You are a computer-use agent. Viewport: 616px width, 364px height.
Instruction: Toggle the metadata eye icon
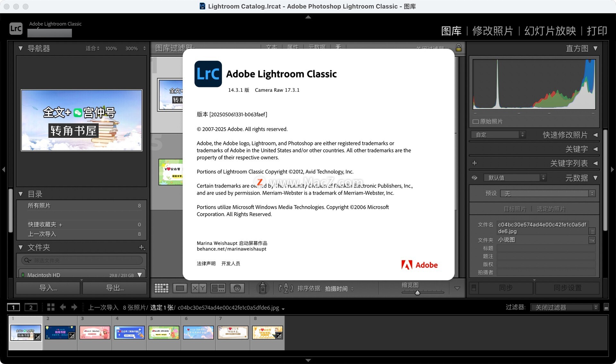[x=475, y=178]
